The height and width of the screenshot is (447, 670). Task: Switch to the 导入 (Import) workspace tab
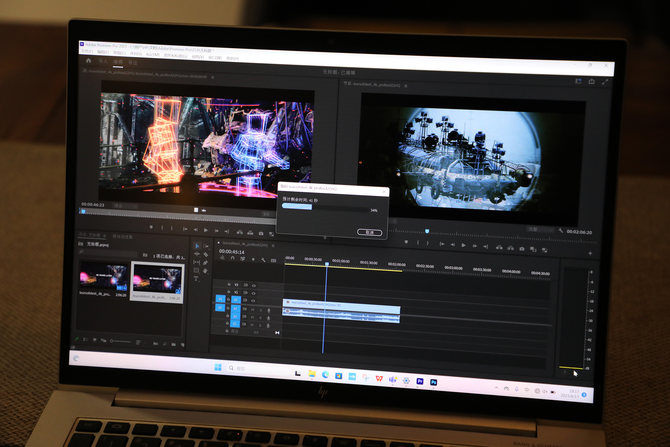pos(103,62)
